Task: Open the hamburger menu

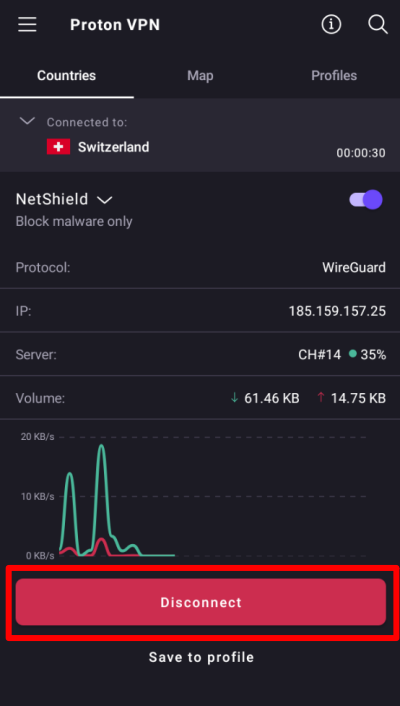Action: (27, 24)
